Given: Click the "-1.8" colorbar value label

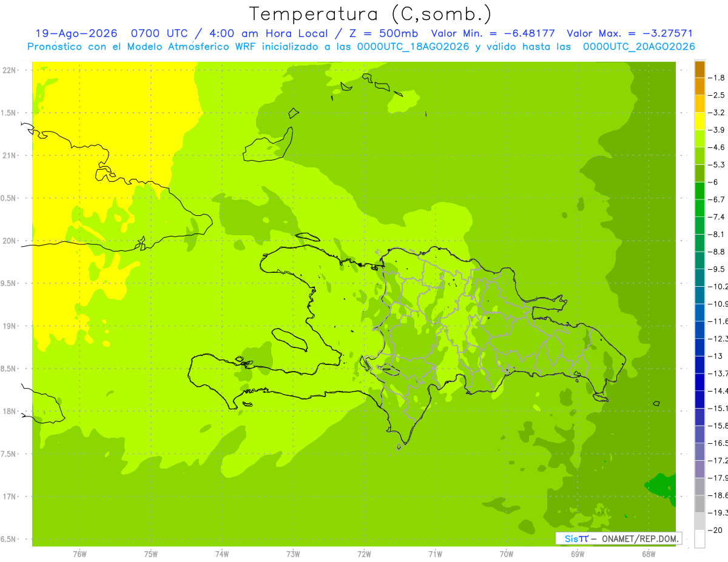Looking at the screenshot, I should [718, 78].
